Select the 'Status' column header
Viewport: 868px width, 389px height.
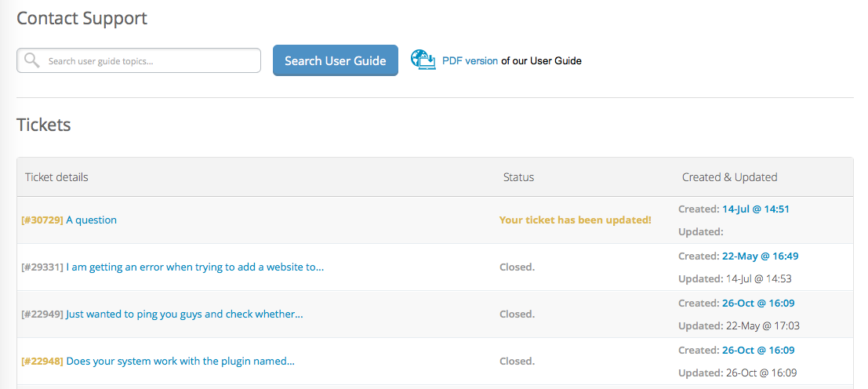(x=518, y=177)
